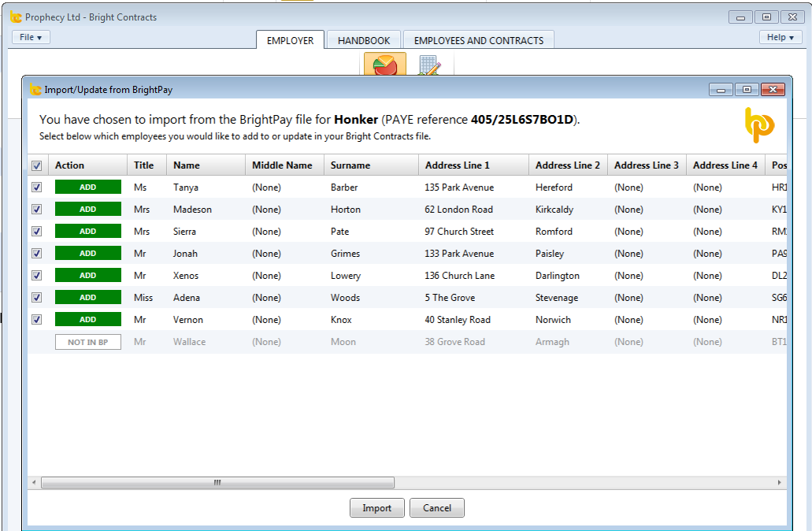Click ADD action for Madeson Horton
Screen dimensions: 812x531
88,210
